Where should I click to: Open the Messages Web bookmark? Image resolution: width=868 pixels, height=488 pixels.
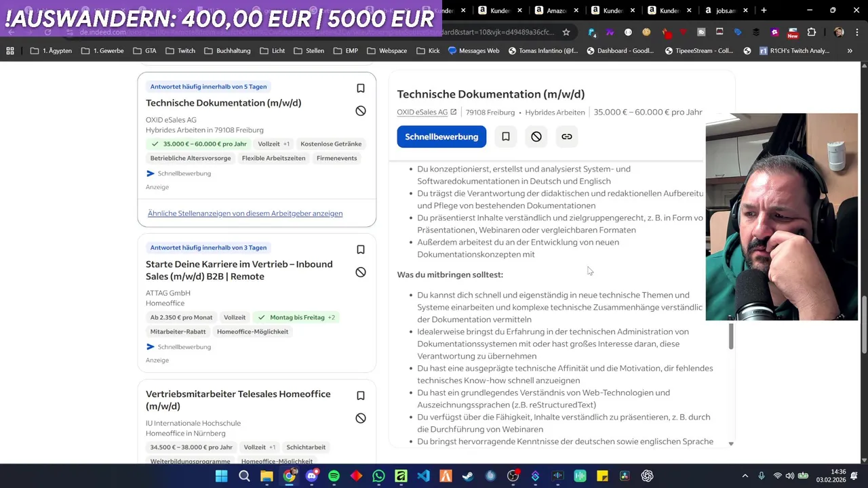pos(473,51)
